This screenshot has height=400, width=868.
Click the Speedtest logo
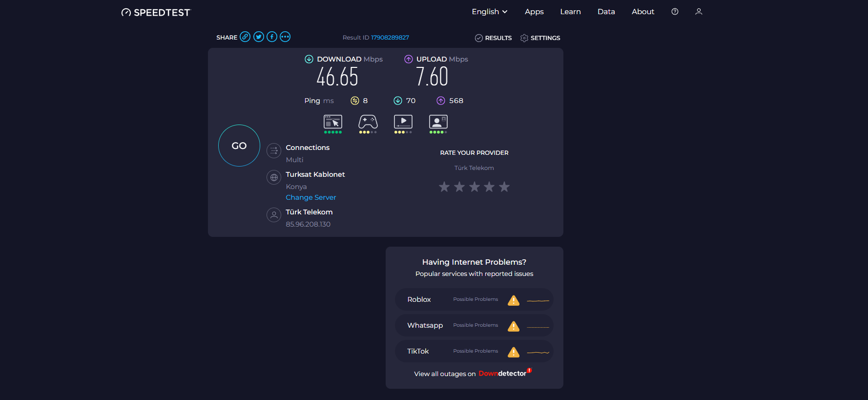tap(156, 12)
